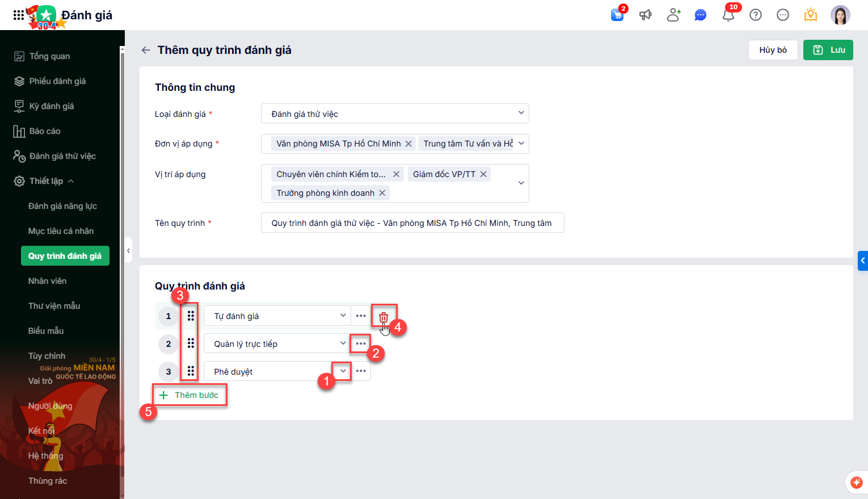Image resolution: width=868 pixels, height=499 pixels.
Task: Collapse the Thiết lập sidebar section
Action: (x=71, y=181)
